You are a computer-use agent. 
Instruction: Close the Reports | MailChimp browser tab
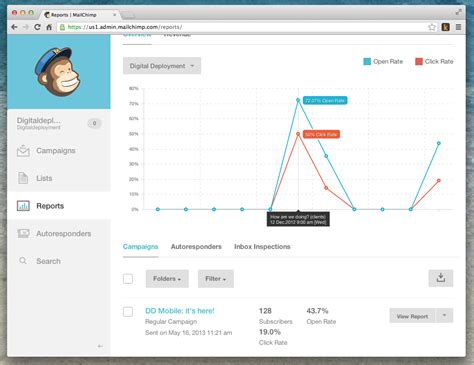[x=115, y=15]
